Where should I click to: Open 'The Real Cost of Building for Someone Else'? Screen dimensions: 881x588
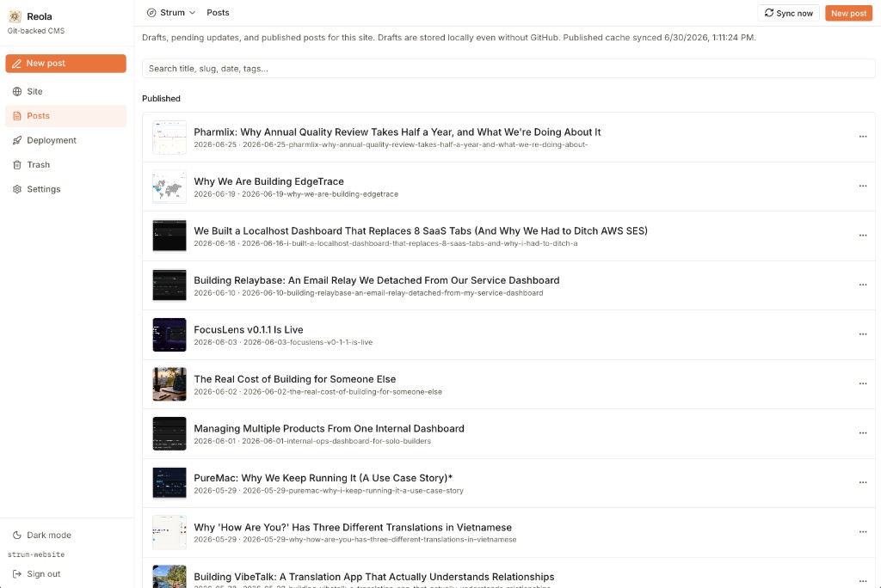[295, 379]
